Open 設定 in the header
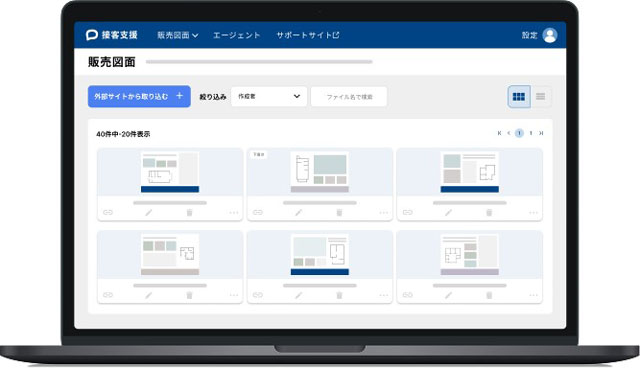The image size is (640, 368). pos(529,35)
